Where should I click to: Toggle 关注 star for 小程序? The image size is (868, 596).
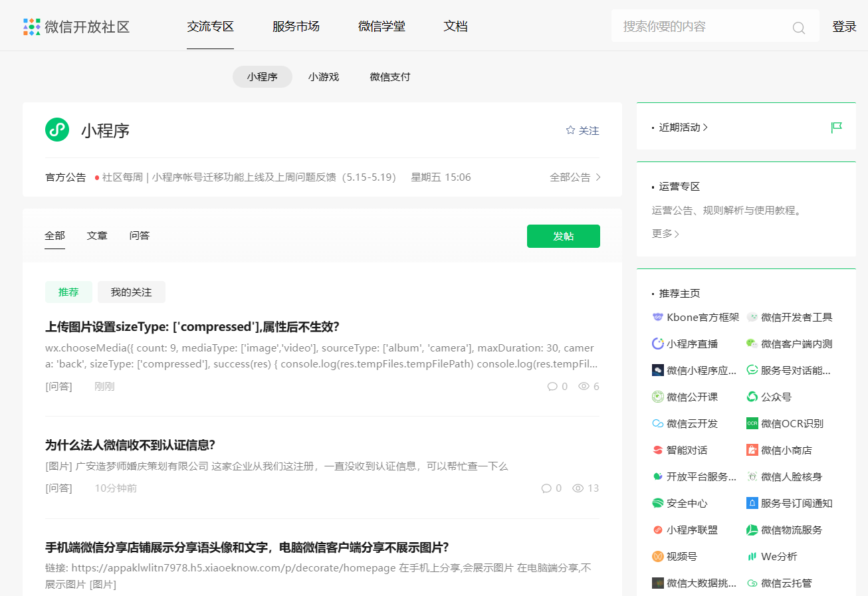(x=582, y=131)
